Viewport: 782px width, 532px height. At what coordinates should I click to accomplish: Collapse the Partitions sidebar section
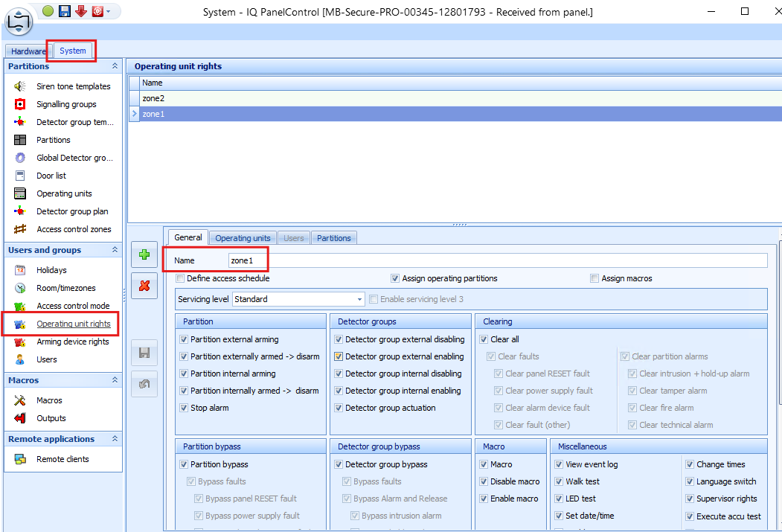[115, 65]
